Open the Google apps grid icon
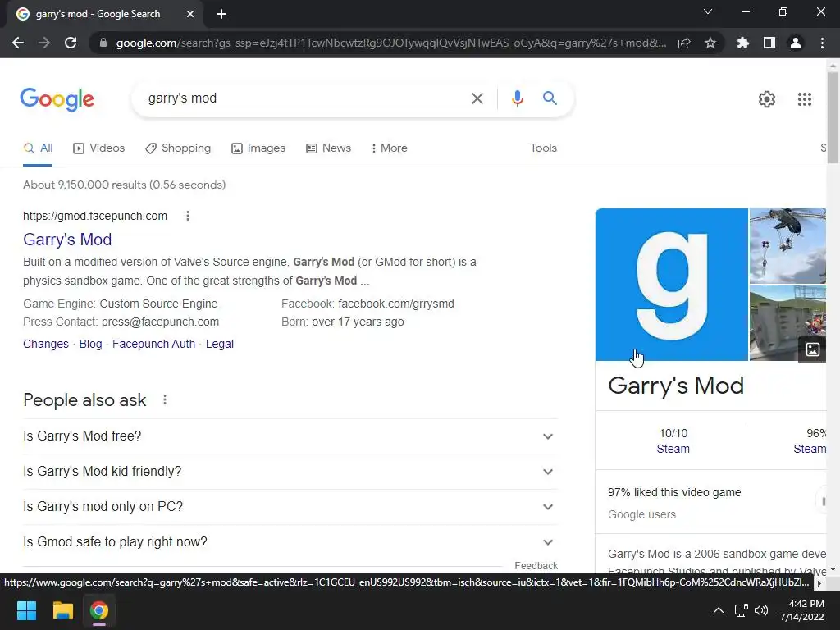Image resolution: width=840 pixels, height=630 pixels. coord(804,99)
